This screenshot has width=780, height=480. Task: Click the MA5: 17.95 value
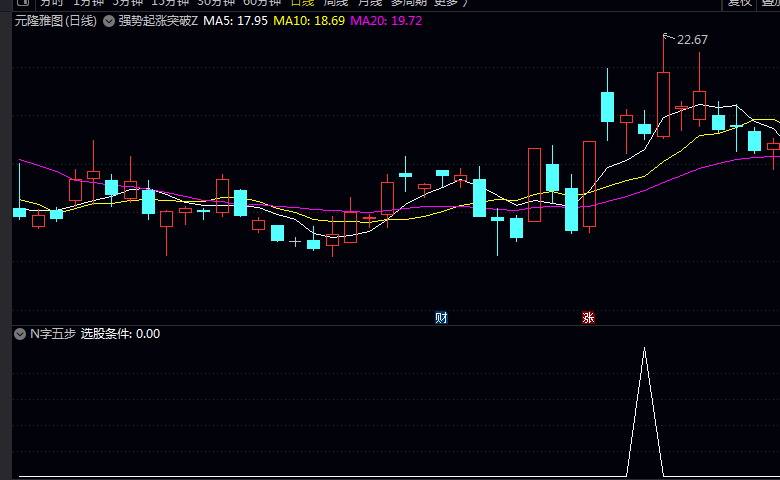[x=235, y=21]
